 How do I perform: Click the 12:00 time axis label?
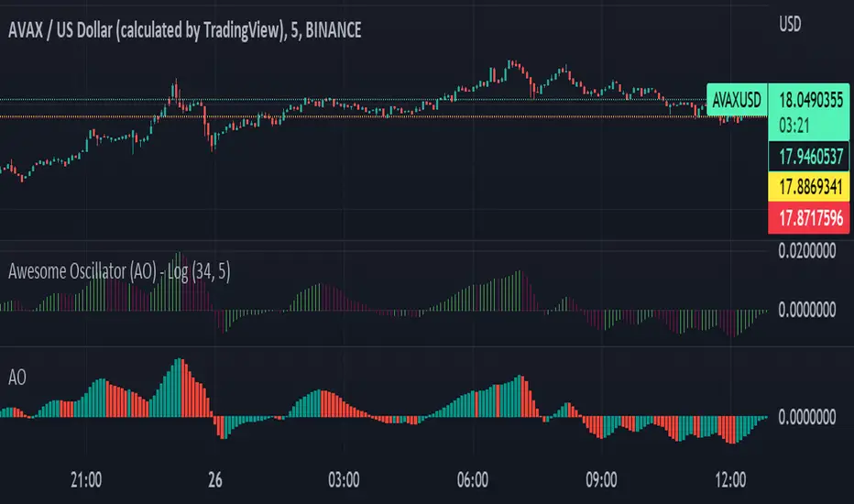tap(730, 480)
